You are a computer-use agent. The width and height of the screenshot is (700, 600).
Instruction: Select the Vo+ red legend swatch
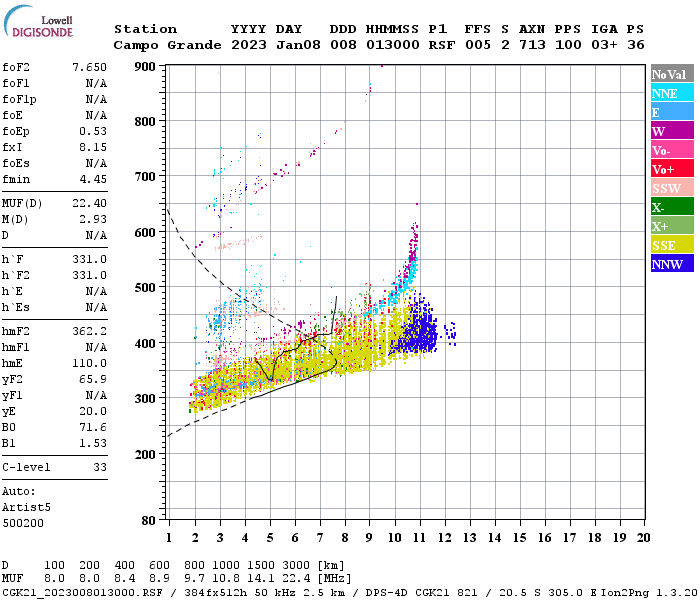point(672,168)
